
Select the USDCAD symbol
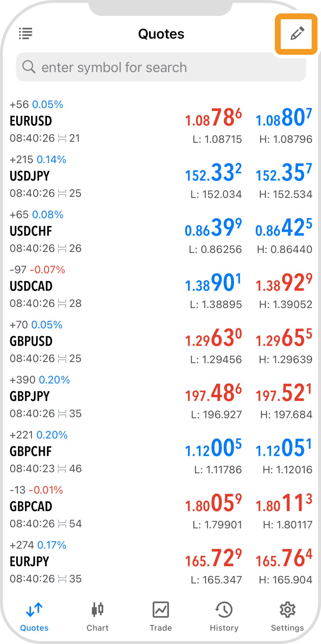tap(31, 286)
